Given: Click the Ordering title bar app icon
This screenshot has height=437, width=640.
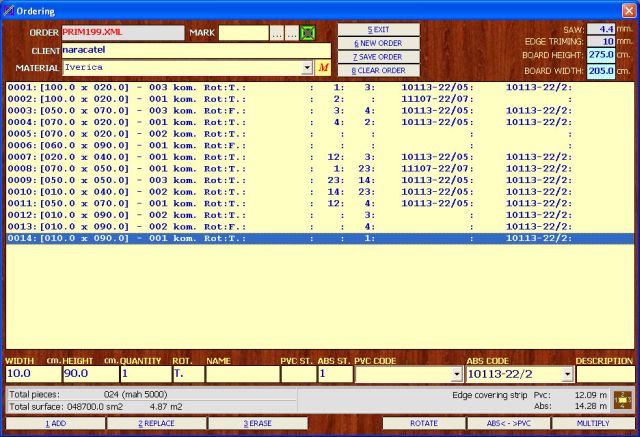Looking at the screenshot, I should point(8,11).
